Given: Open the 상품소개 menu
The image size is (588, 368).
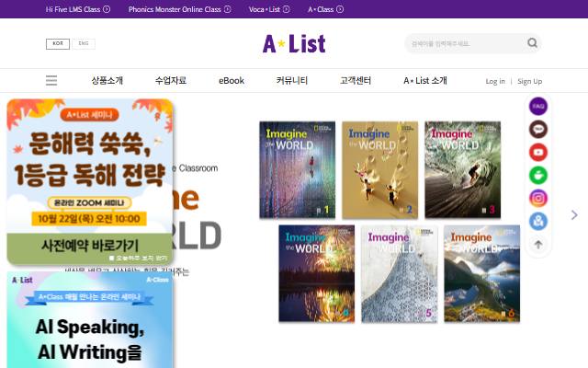Looking at the screenshot, I should [x=107, y=80].
